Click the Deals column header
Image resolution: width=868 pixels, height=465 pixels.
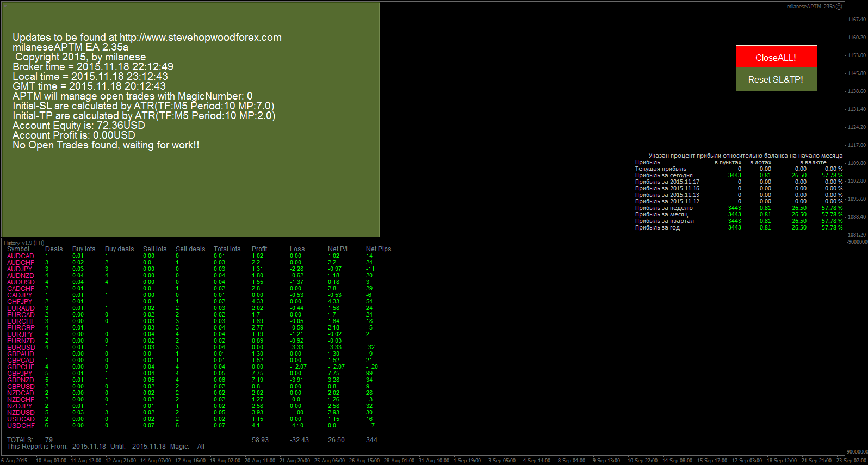click(x=54, y=249)
